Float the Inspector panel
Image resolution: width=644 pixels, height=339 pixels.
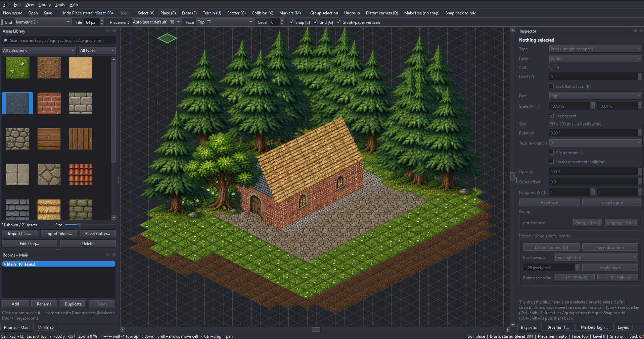(635, 31)
